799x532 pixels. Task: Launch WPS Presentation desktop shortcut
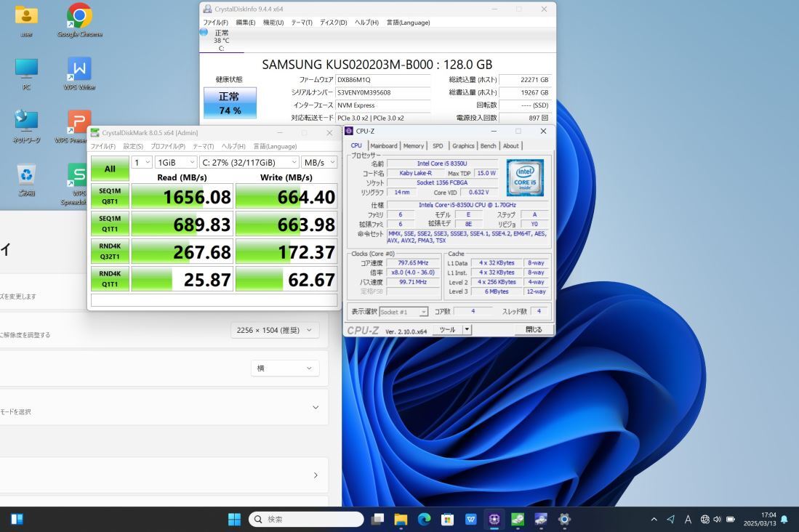76,126
